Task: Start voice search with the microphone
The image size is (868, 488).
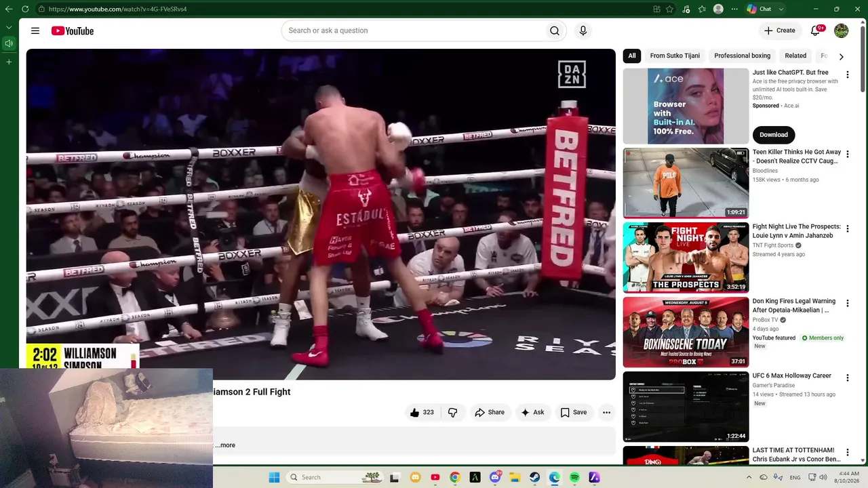Action: pos(583,30)
